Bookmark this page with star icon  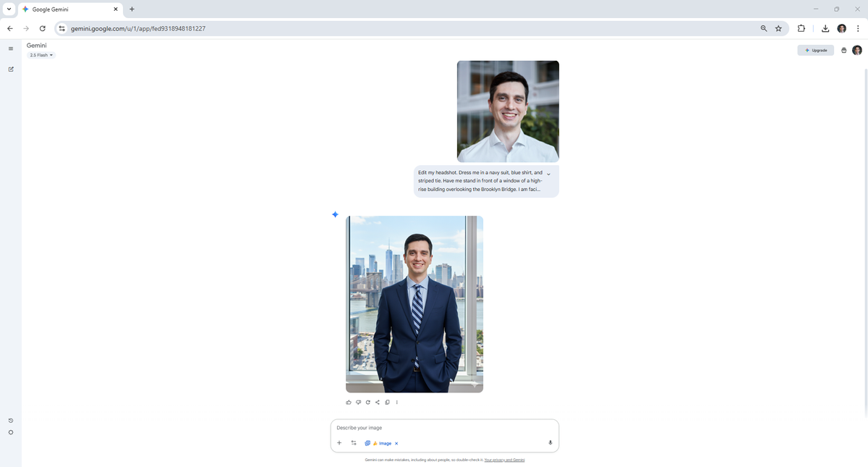click(778, 29)
